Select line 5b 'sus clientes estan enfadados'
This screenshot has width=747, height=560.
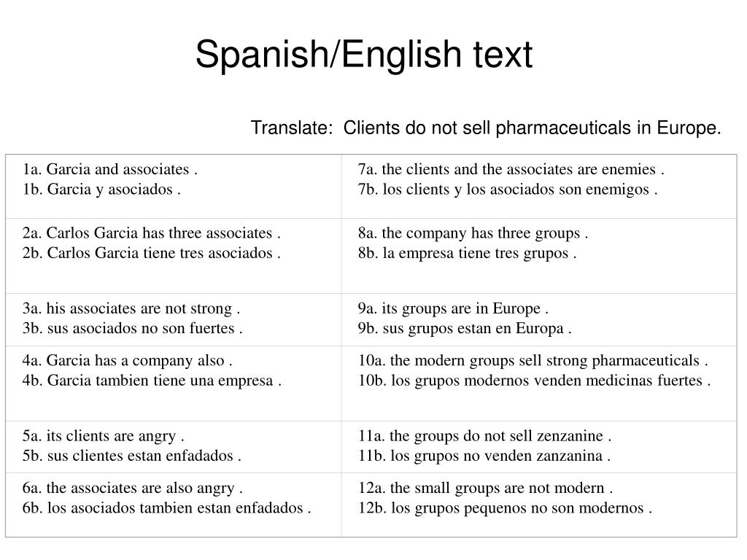coord(132,456)
